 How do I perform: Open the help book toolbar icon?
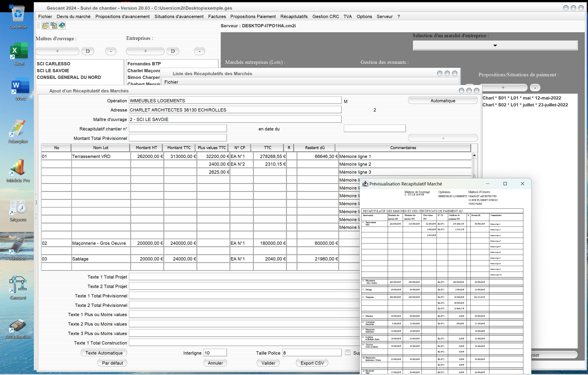tap(62, 25)
